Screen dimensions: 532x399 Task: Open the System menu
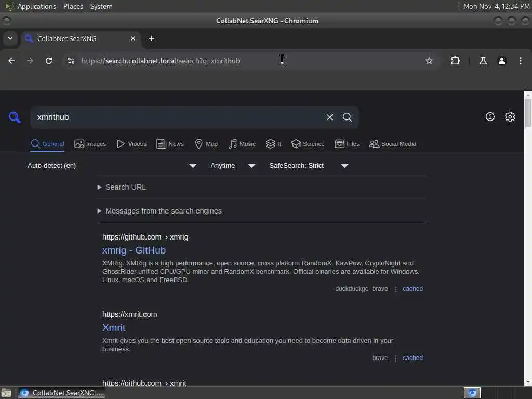[x=101, y=6]
